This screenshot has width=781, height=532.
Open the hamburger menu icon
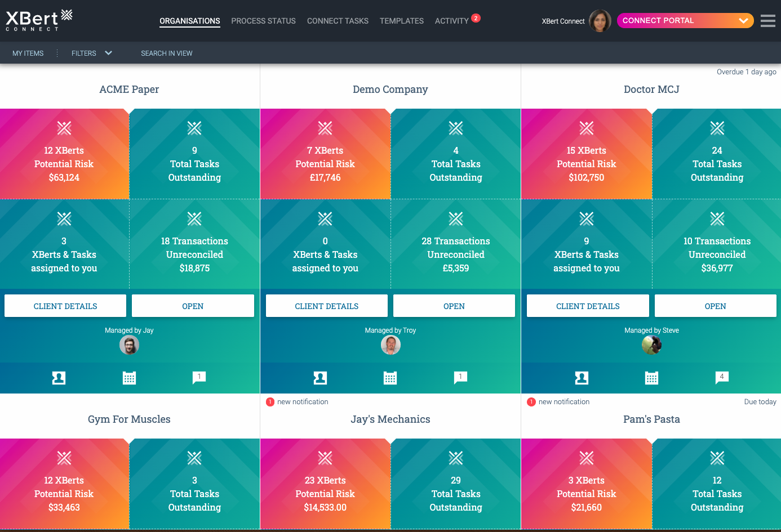pos(767,21)
